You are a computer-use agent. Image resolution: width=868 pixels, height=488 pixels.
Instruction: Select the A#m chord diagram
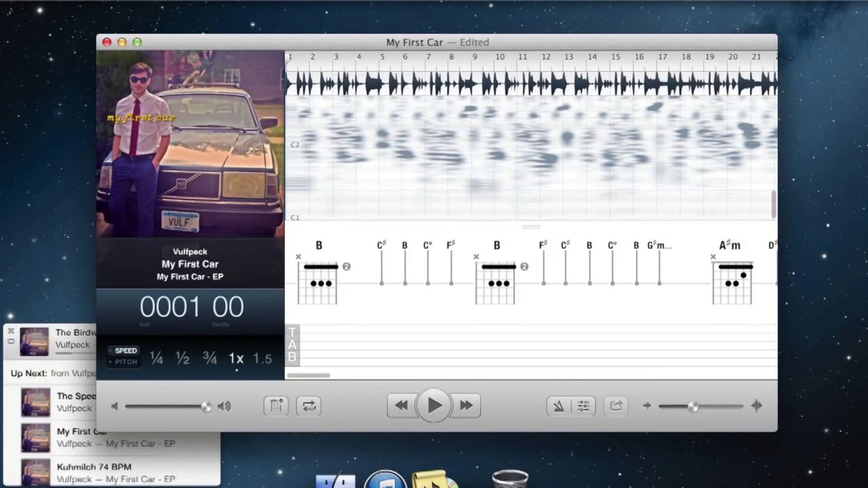tap(732, 283)
